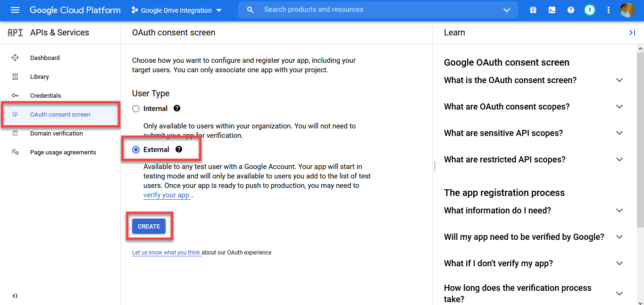Open the Library sidebar item
Image resolution: width=644 pixels, height=305 pixels.
tap(39, 77)
